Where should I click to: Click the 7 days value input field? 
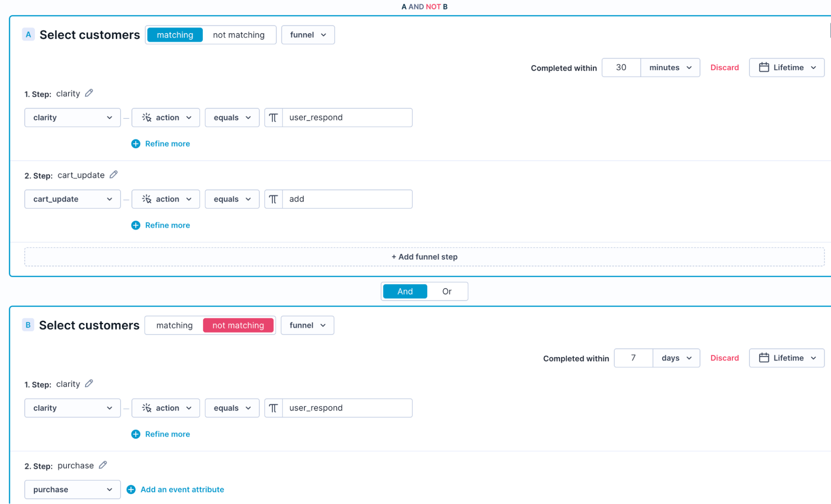tap(633, 358)
